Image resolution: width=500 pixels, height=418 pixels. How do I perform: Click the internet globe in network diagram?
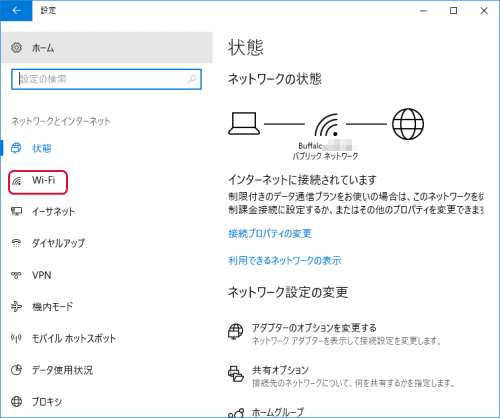click(408, 124)
